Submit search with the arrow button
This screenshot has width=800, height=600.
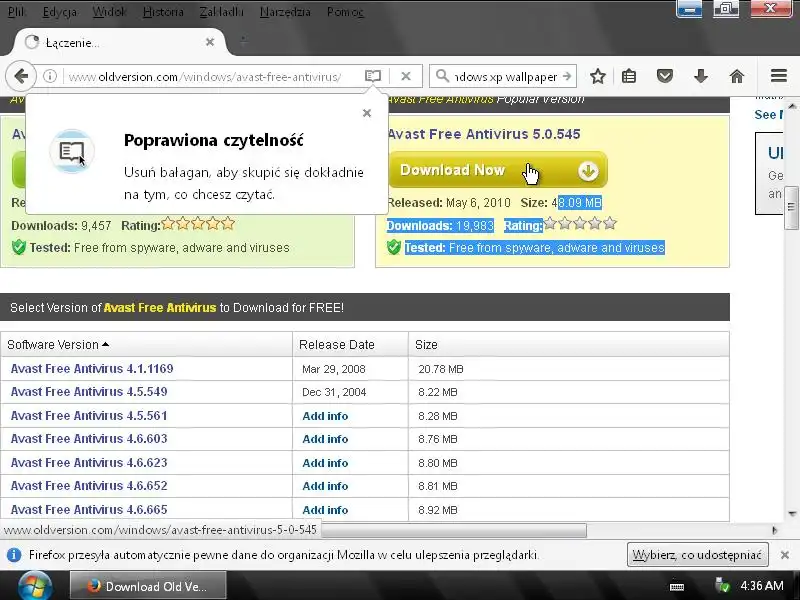567,77
